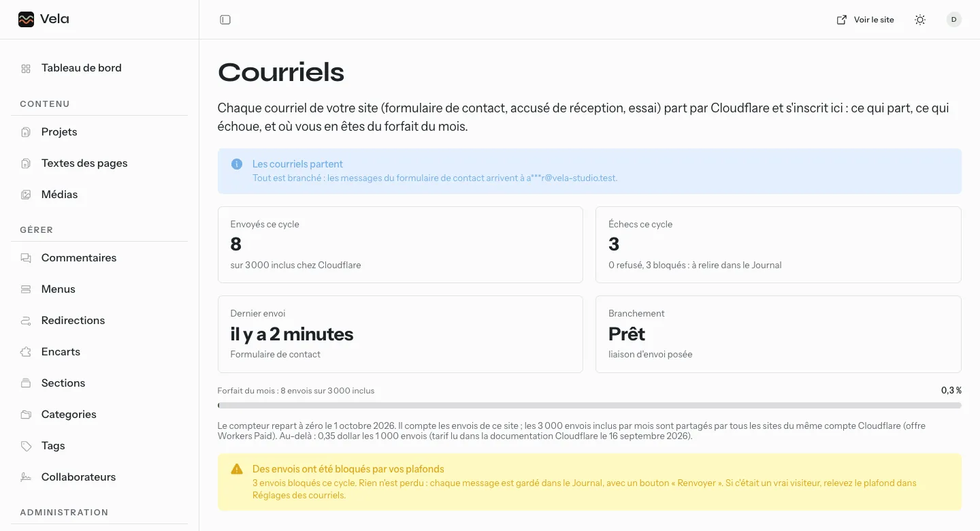Click the monthly quota progress bar
Image resolution: width=980 pixels, height=531 pixels.
[x=589, y=405]
